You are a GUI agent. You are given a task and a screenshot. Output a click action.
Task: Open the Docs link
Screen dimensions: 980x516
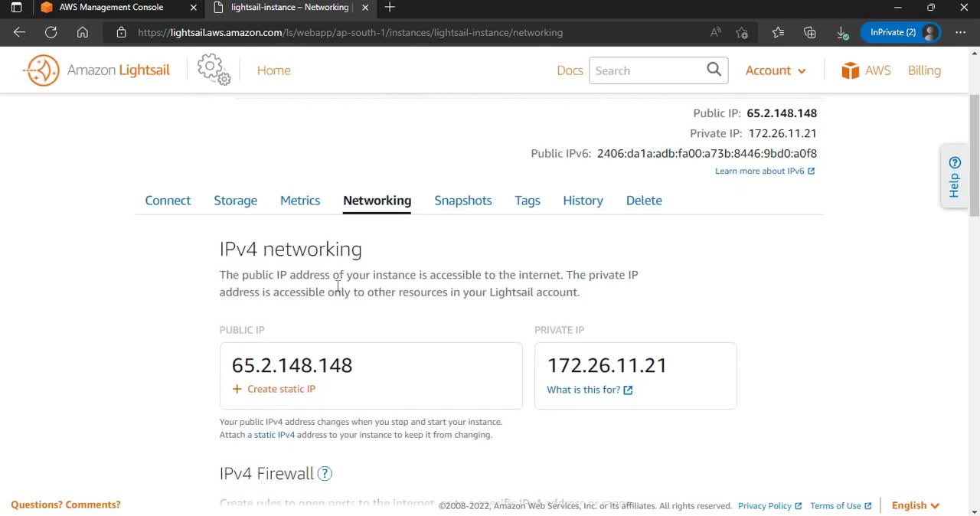click(x=570, y=70)
